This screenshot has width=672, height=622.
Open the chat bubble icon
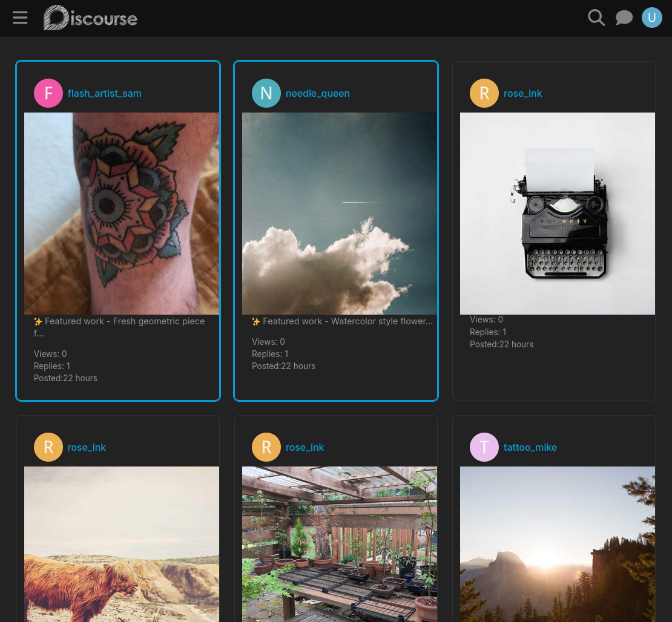point(624,18)
